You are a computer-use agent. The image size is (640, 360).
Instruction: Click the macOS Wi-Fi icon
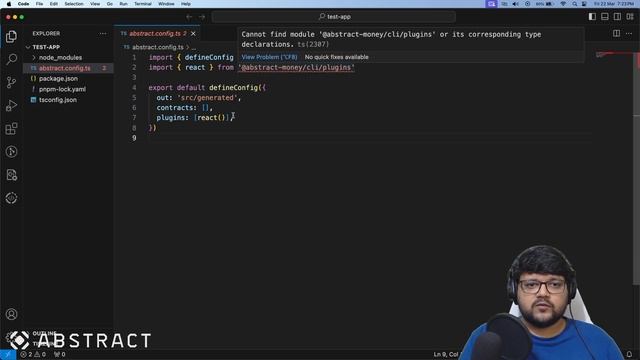coord(563,4)
